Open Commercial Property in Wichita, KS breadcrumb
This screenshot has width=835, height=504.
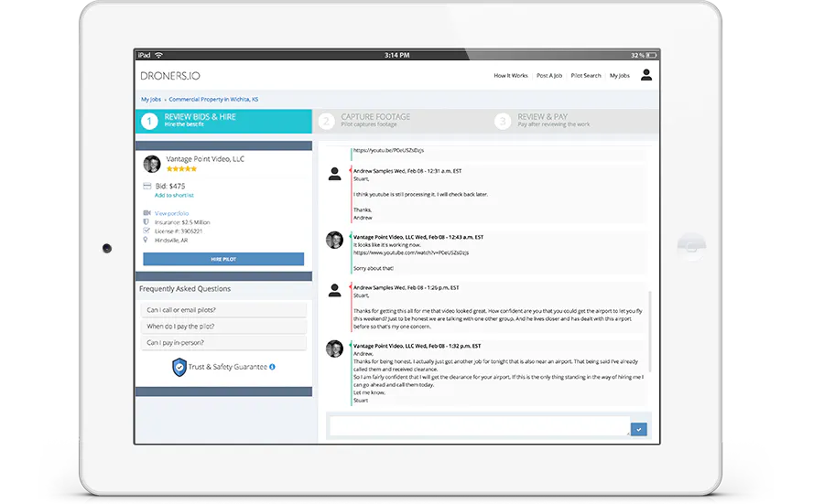(x=213, y=99)
